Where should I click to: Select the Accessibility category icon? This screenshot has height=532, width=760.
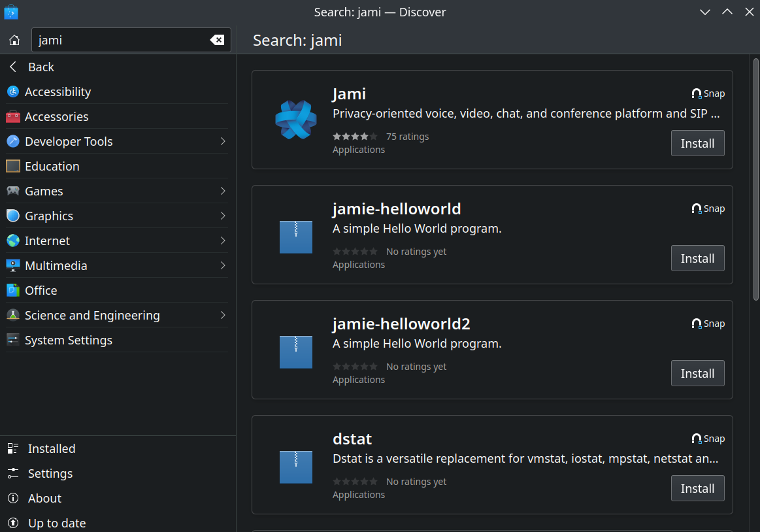click(13, 91)
